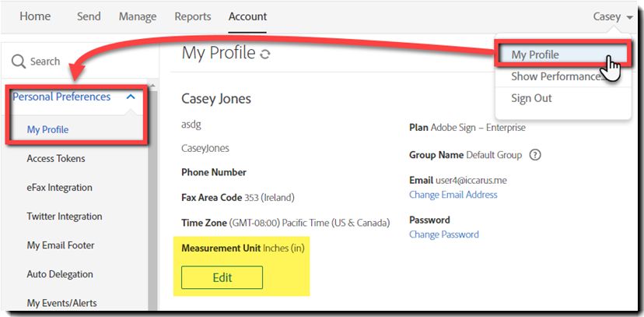Open Access Tokens in the sidebar
644x317 pixels.
tap(56, 159)
